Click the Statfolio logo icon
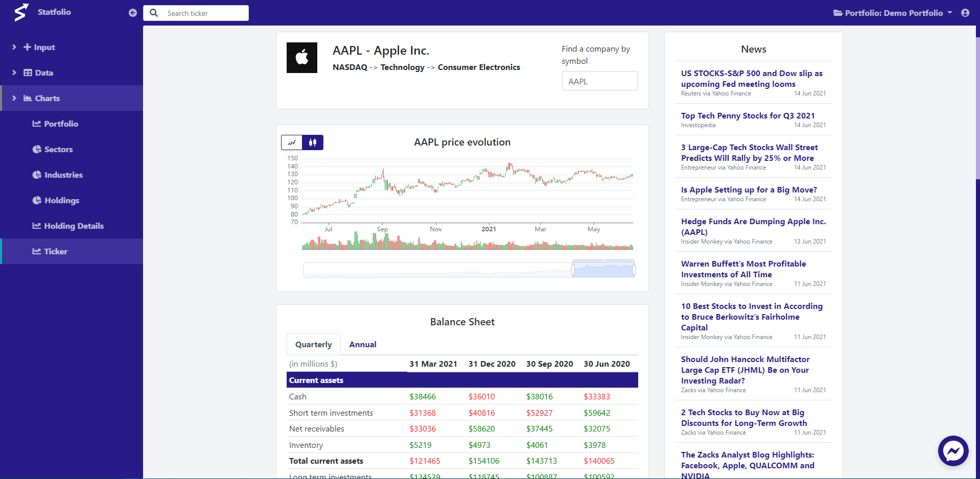 pyautogui.click(x=21, y=12)
